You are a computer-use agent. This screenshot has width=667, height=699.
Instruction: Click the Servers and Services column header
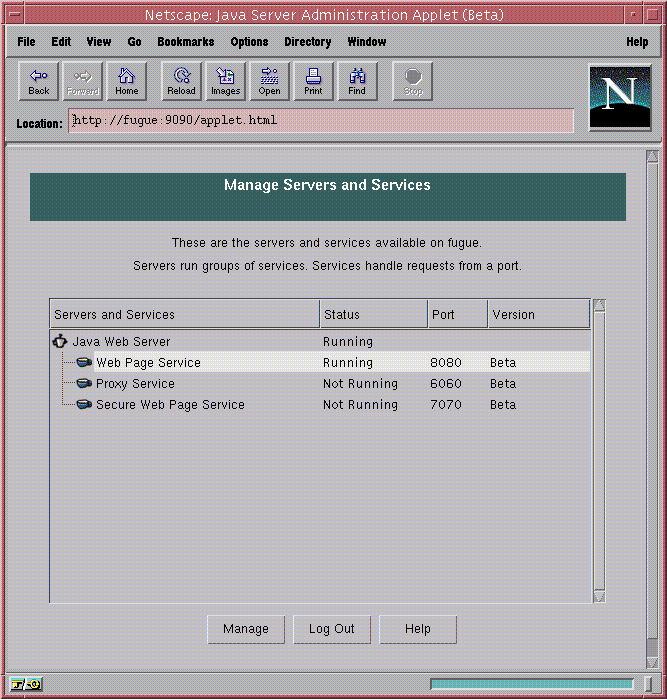(x=185, y=314)
